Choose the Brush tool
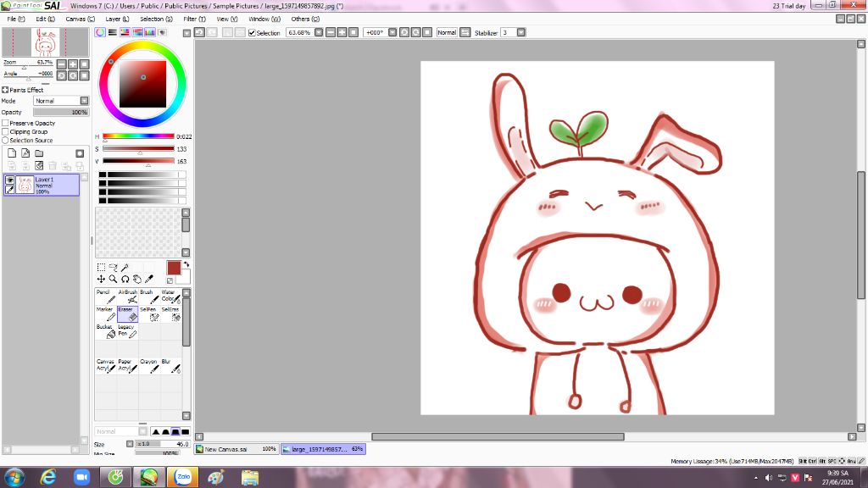868x488 pixels. [x=149, y=297]
